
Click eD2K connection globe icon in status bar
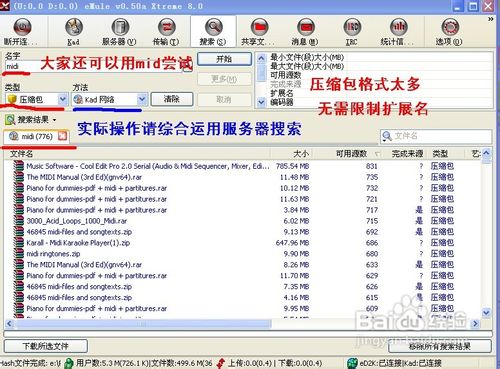click(352, 363)
